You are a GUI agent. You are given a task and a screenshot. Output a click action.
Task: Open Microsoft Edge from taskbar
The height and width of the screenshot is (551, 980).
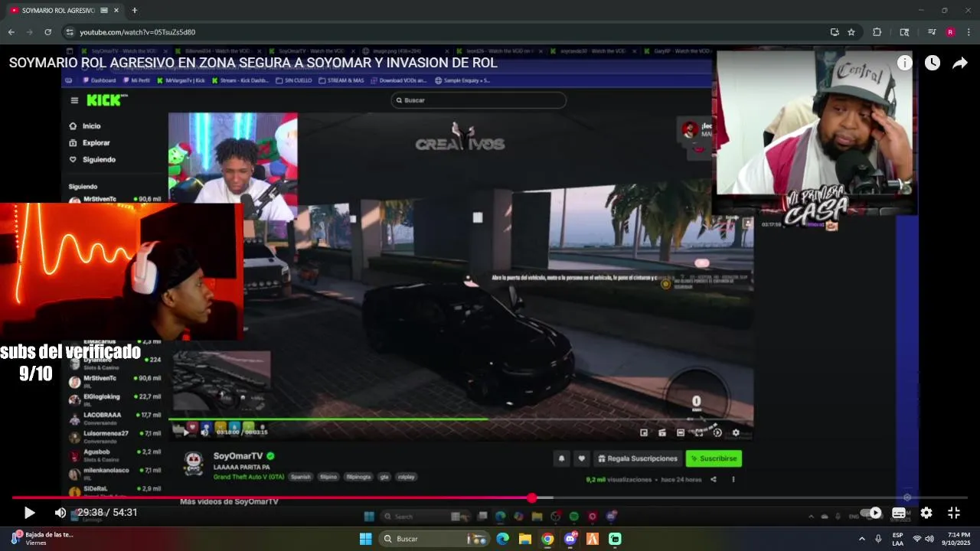502,539
